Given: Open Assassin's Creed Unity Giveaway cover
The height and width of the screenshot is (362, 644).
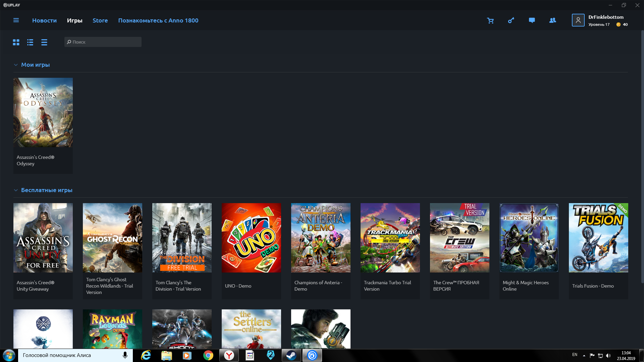Looking at the screenshot, I should tap(43, 238).
